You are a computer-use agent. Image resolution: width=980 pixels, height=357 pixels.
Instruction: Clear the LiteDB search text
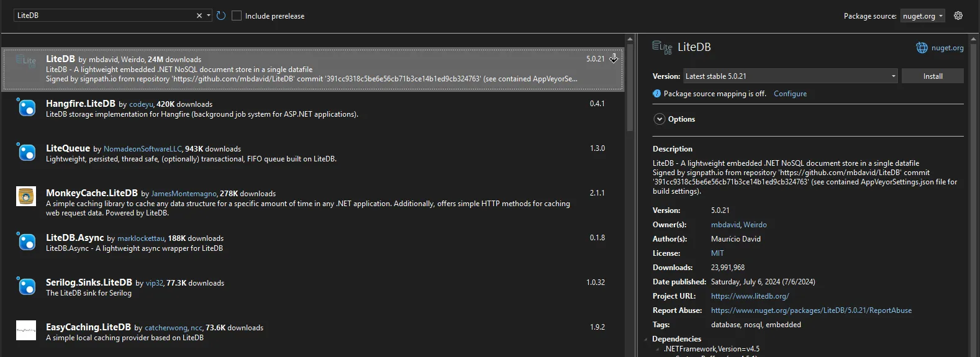199,16
